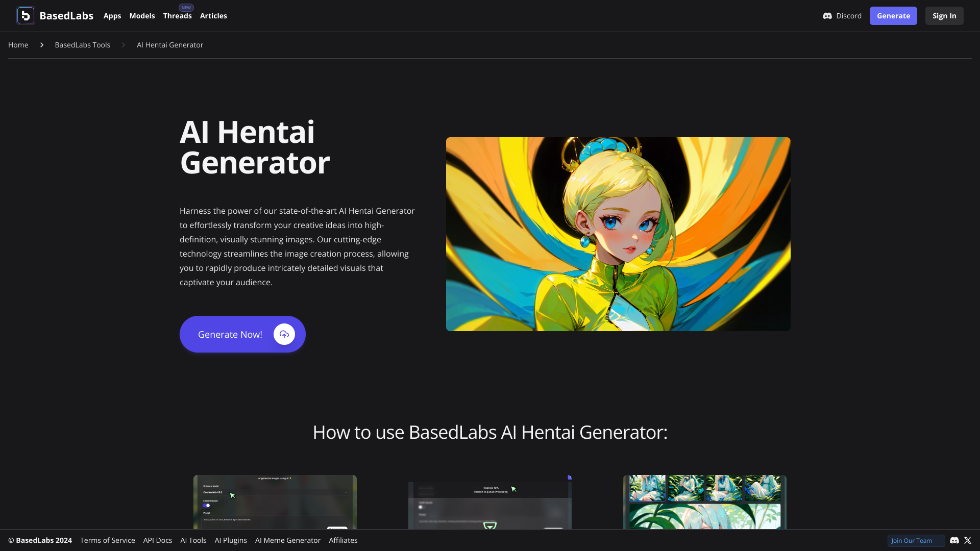Open the Articles page
980x551 pixels.
click(213, 16)
